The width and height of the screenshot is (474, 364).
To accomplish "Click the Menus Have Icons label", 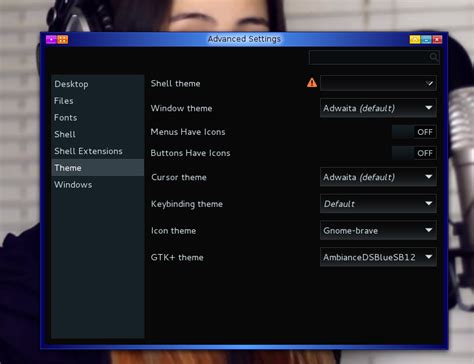I will tap(188, 132).
